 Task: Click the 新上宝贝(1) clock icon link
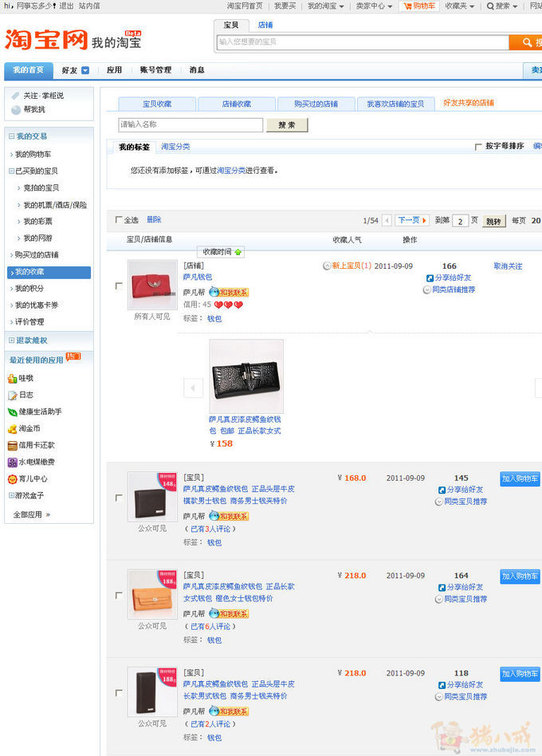click(x=347, y=266)
